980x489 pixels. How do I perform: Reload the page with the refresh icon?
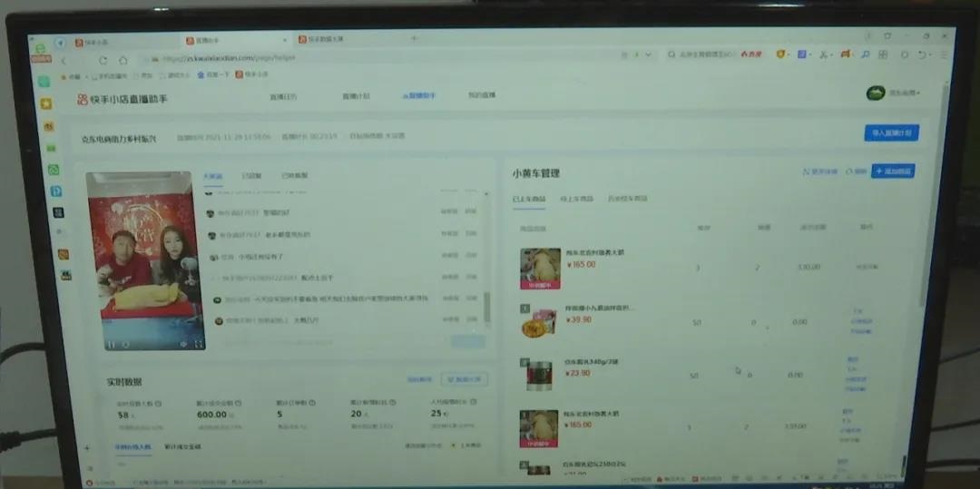click(103, 61)
